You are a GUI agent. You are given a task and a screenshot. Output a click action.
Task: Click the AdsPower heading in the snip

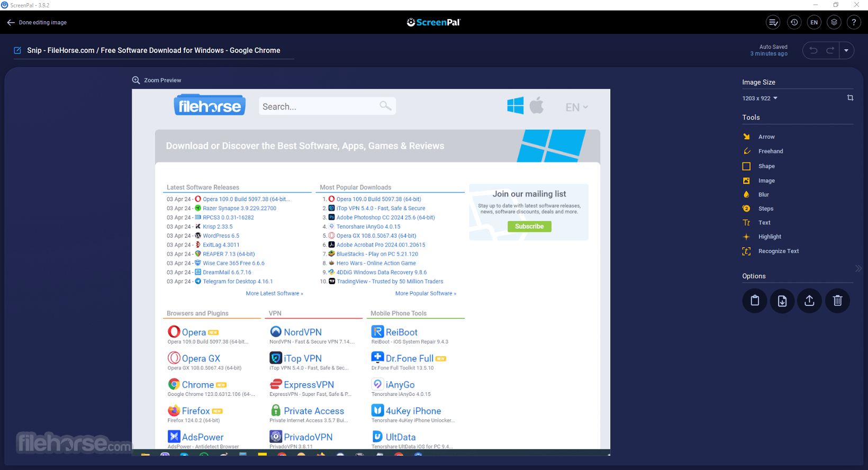pos(203,437)
